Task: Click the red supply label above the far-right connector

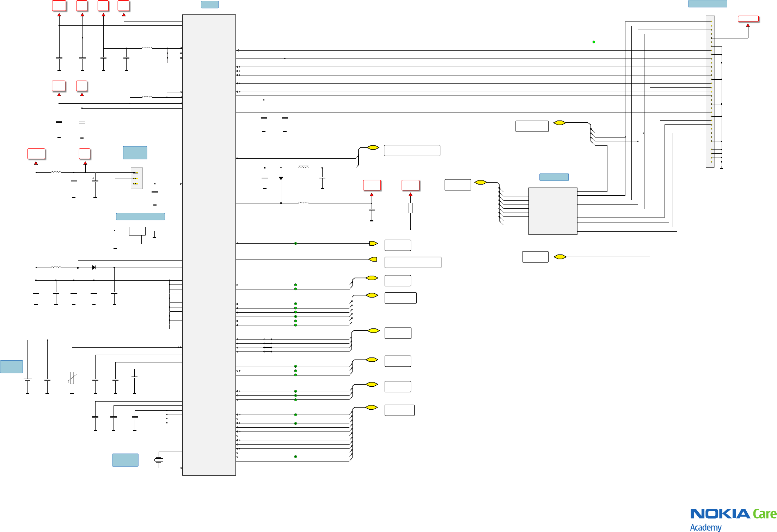Action: pyautogui.click(x=748, y=19)
